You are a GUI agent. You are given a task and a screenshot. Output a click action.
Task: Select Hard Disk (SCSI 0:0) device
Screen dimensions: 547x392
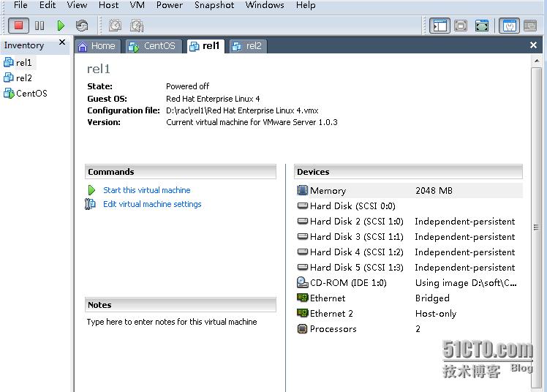pyautogui.click(x=409, y=206)
